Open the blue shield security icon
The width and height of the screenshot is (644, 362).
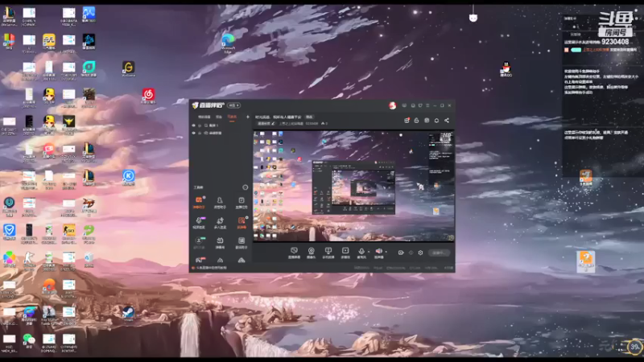[x=9, y=232]
